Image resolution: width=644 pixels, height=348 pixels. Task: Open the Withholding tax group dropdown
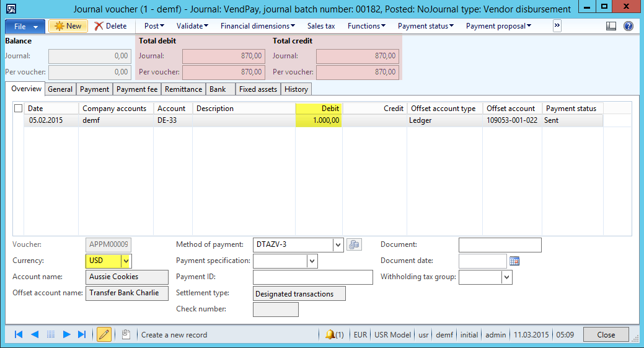[506, 277]
